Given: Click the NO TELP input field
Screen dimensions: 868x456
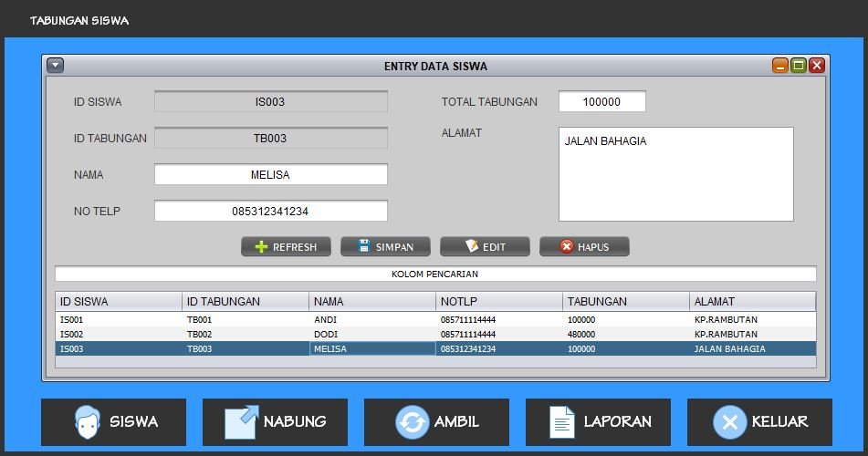Looking at the screenshot, I should click(x=270, y=212).
